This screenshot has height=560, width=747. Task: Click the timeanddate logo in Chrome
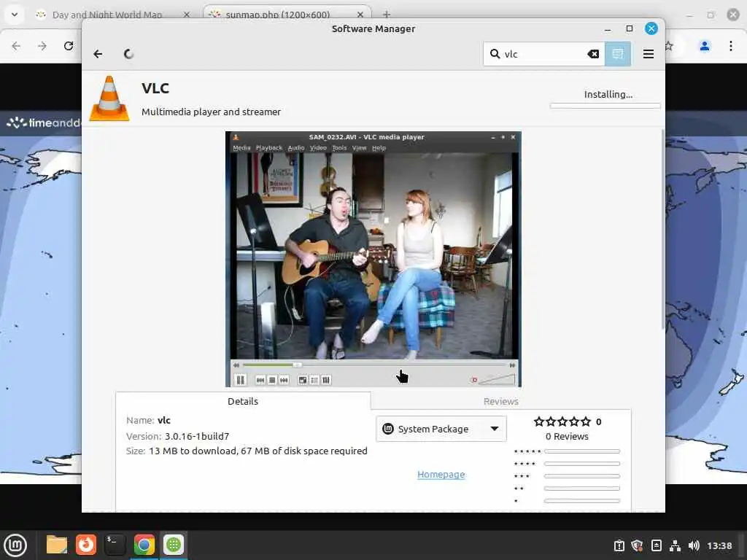pyautogui.click(x=44, y=122)
